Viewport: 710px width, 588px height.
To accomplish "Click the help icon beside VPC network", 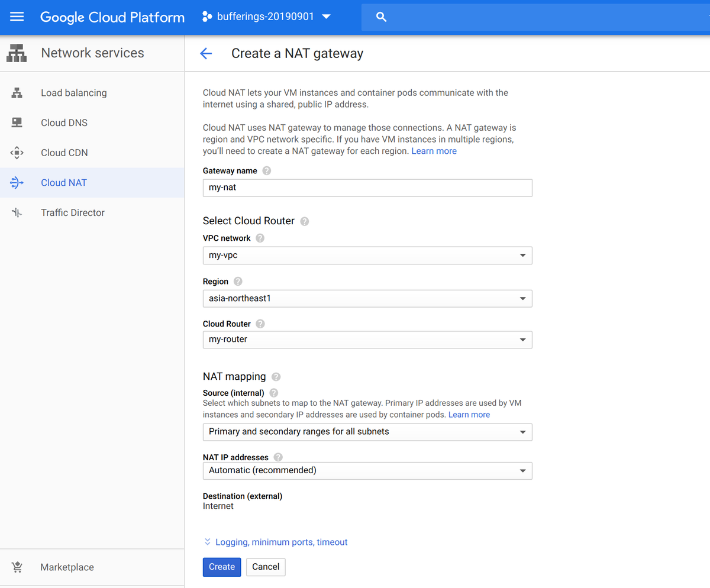I will pos(260,238).
